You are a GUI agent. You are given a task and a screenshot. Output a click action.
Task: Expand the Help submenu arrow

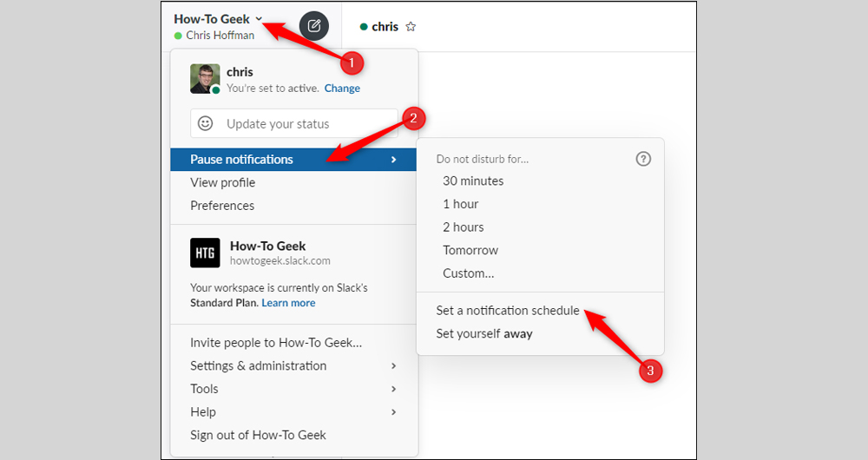point(393,412)
